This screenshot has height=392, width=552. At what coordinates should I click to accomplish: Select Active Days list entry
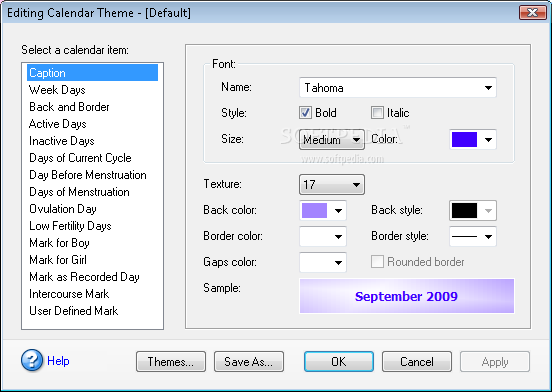point(92,124)
